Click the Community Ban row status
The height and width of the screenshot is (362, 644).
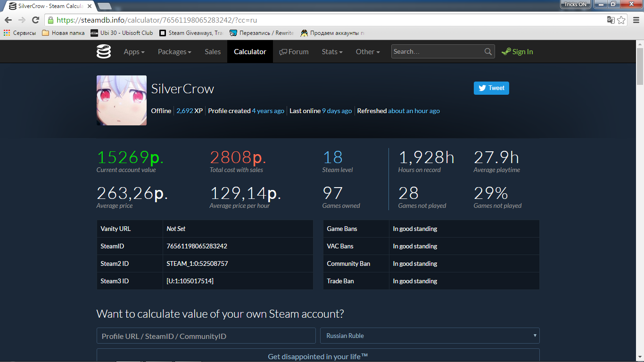coord(415,263)
